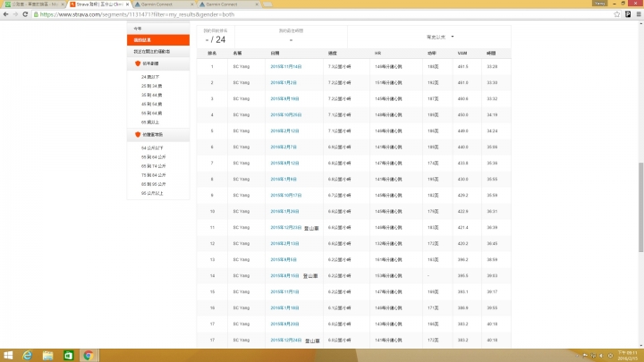The width and height of the screenshot is (644, 362).
Task: Bookmark this page with the star icon
Action: point(617,14)
